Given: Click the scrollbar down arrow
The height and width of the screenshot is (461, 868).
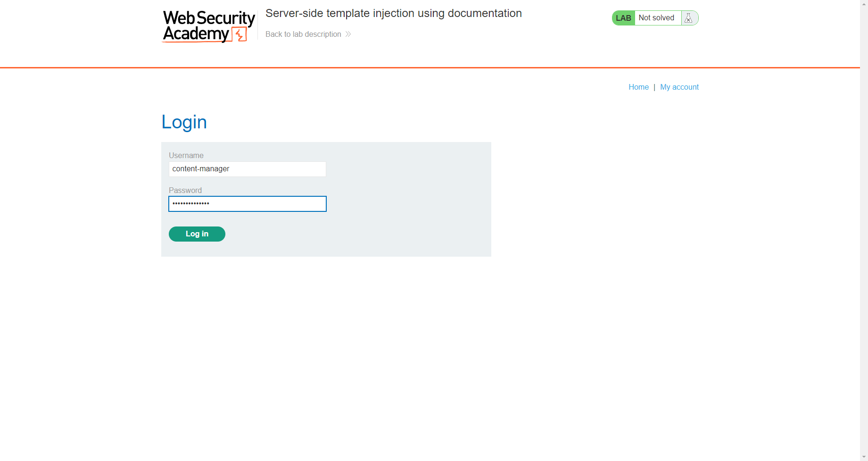Looking at the screenshot, I should (864, 457).
